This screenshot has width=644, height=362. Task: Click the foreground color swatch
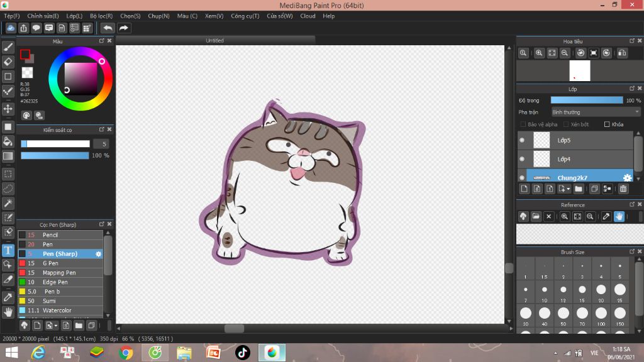25,54
